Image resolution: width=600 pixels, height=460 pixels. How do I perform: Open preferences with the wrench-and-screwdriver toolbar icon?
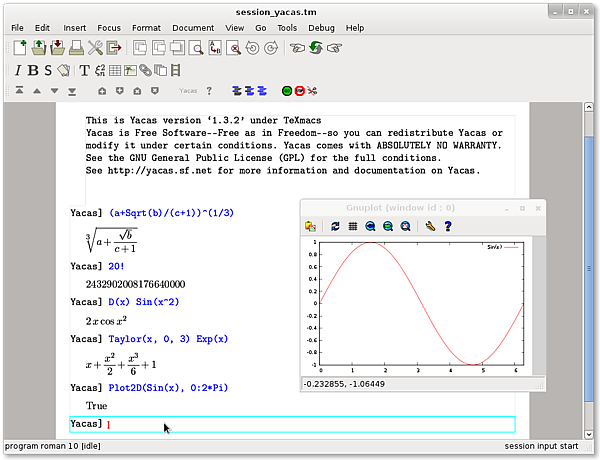click(95, 48)
